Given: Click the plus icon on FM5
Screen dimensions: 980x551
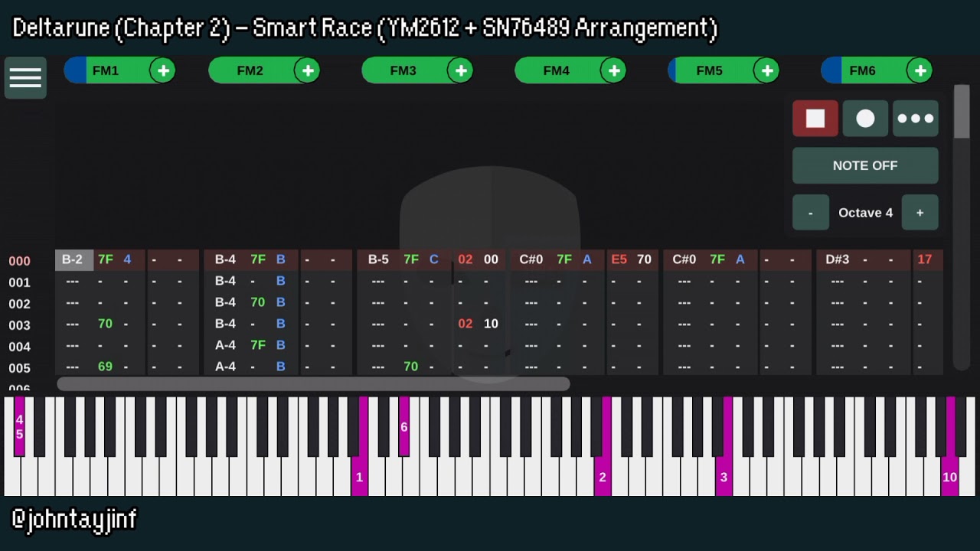Looking at the screenshot, I should [x=766, y=70].
